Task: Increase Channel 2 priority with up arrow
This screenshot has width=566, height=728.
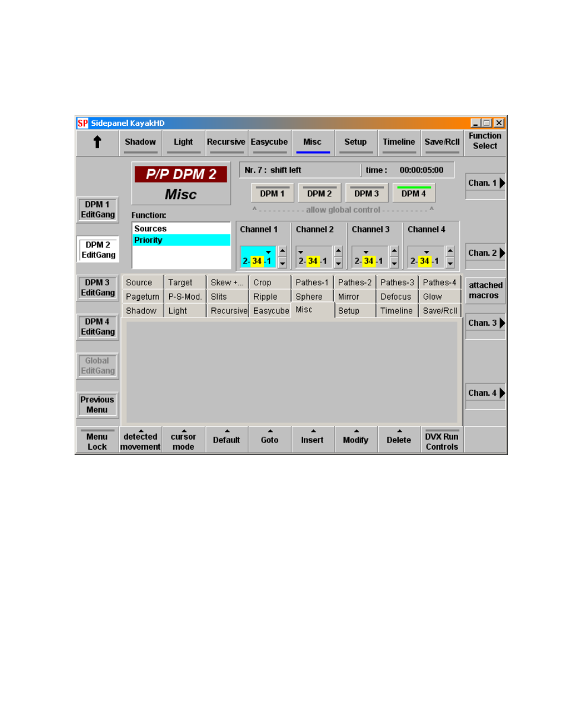Action: pos(338,251)
